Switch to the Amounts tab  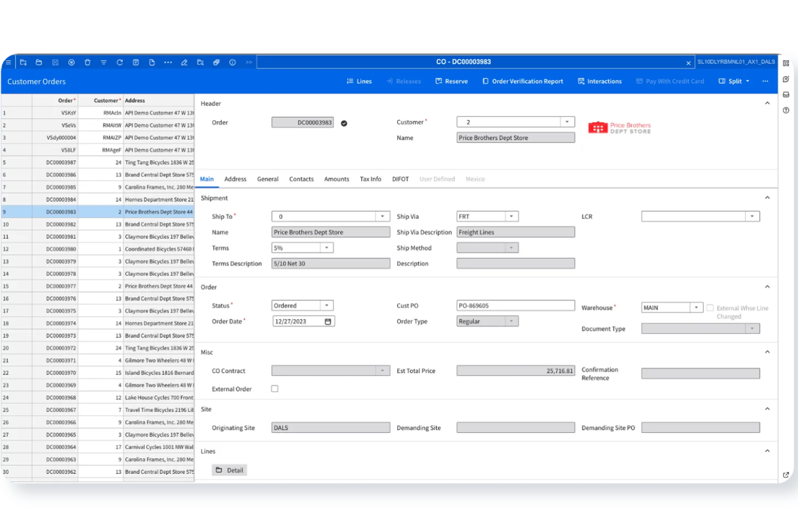(336, 179)
